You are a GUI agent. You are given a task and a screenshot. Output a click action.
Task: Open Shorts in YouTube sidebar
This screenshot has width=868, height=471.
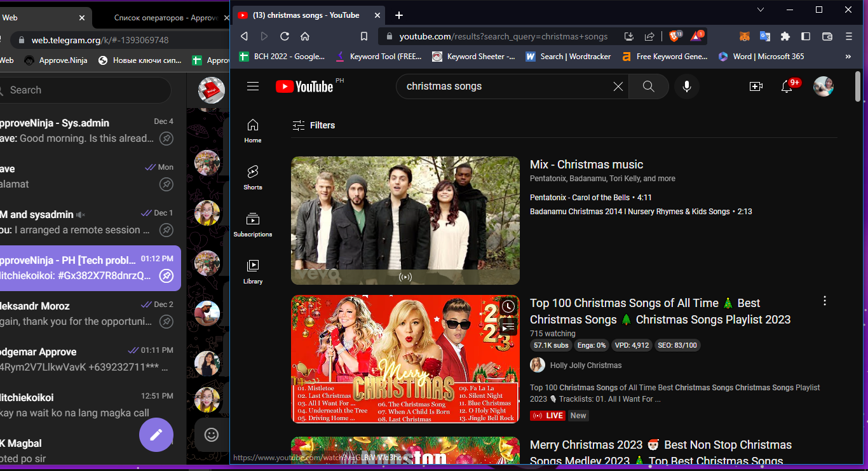coord(253,178)
